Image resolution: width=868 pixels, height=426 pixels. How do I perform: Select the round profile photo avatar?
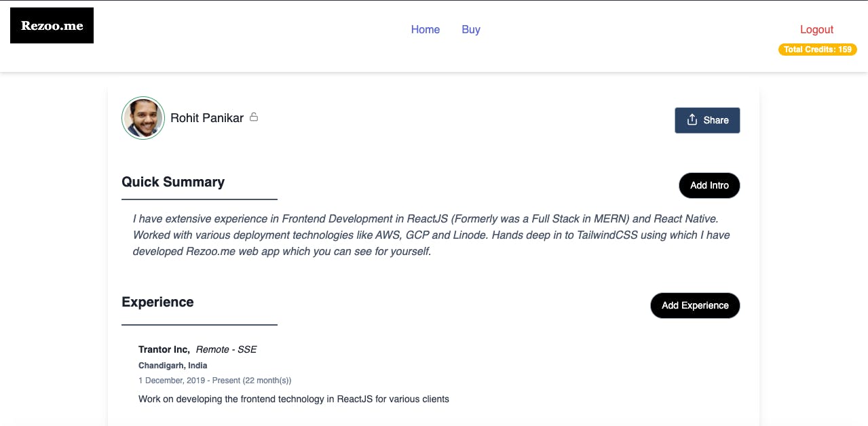click(143, 118)
